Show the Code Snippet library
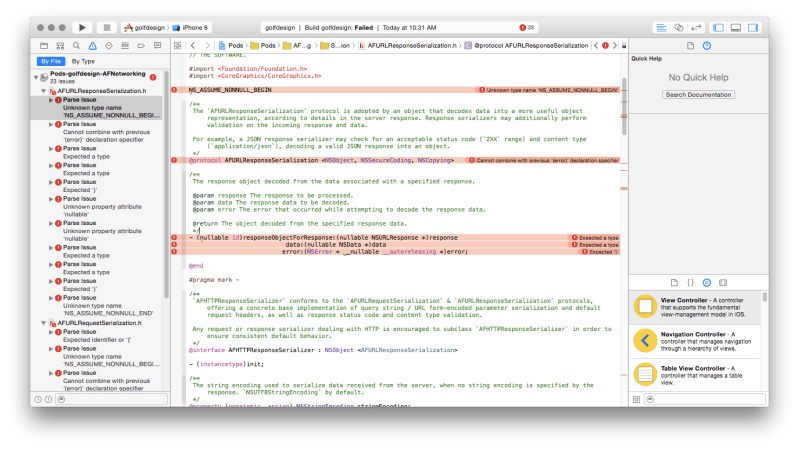 coord(690,282)
